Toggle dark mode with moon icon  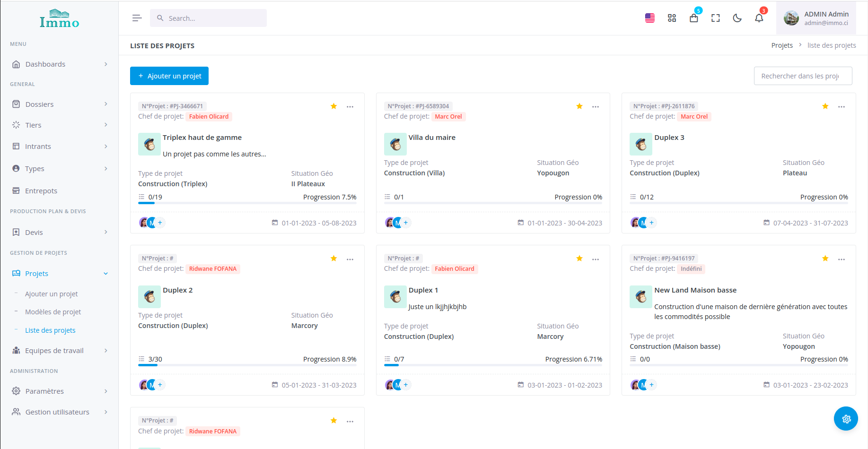click(737, 18)
